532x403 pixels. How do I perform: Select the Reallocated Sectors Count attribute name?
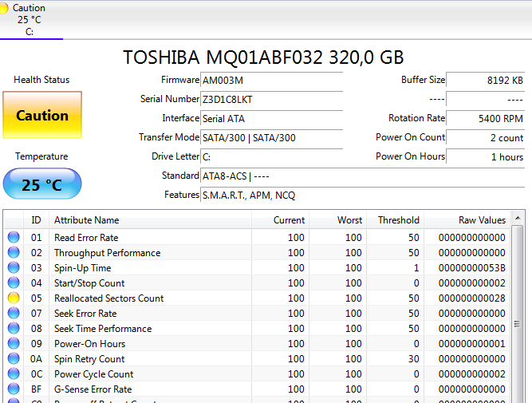click(x=109, y=298)
